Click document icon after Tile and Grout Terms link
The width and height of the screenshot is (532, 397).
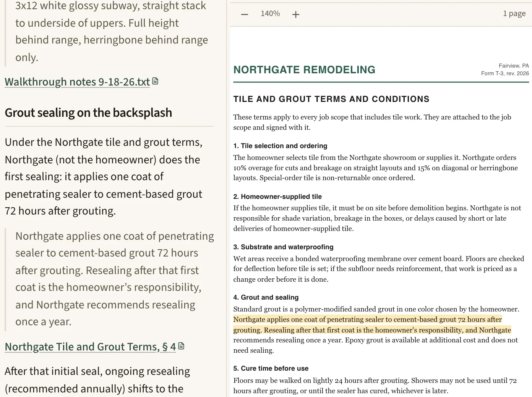click(x=181, y=346)
